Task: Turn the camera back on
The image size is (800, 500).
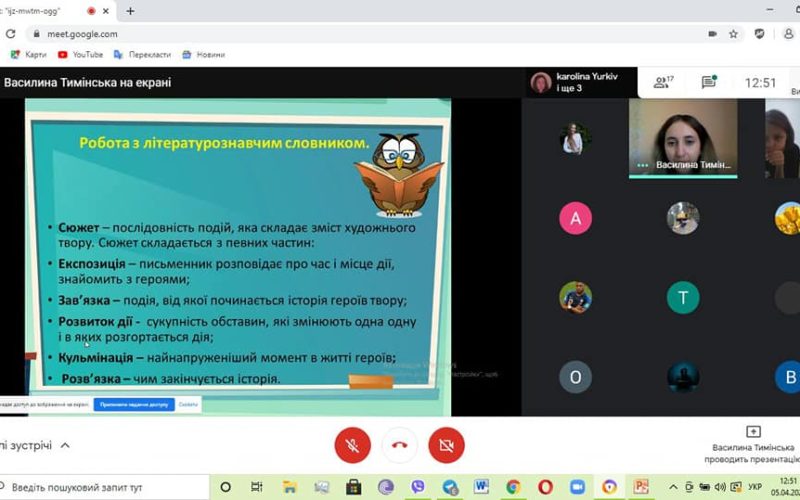Action: (446, 444)
